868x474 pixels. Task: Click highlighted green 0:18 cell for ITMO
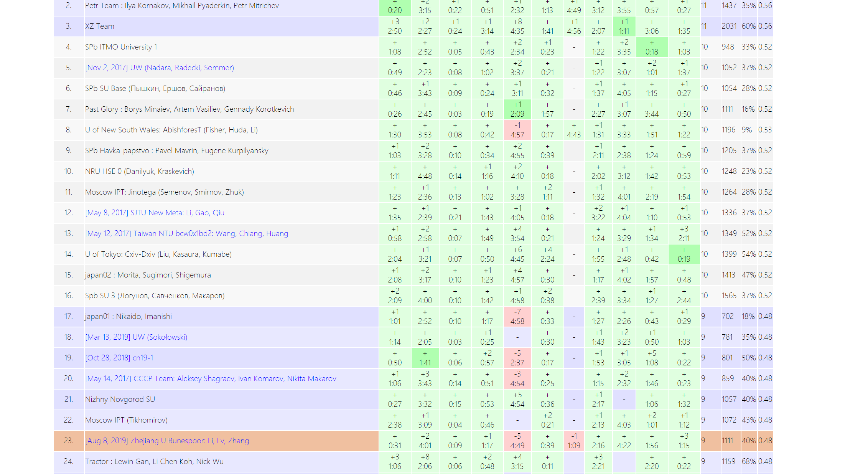point(651,47)
